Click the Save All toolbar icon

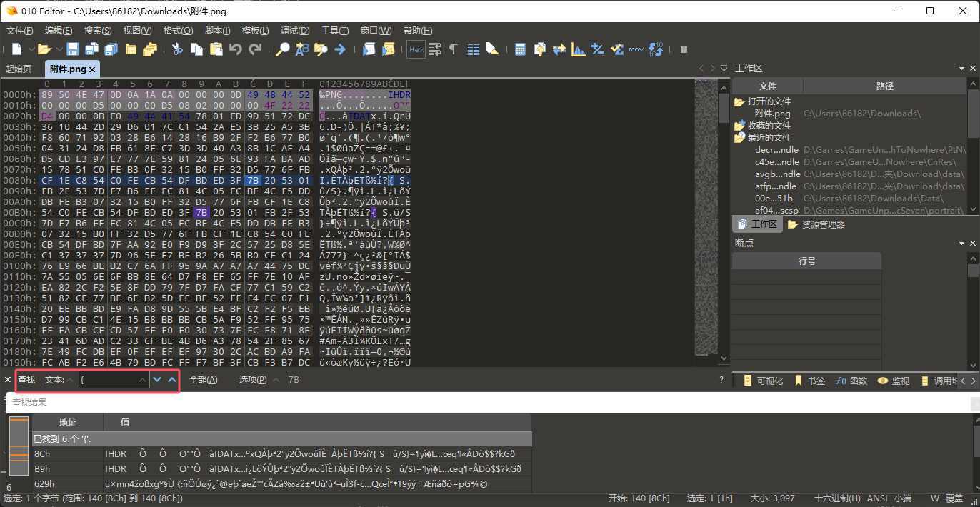(111, 49)
